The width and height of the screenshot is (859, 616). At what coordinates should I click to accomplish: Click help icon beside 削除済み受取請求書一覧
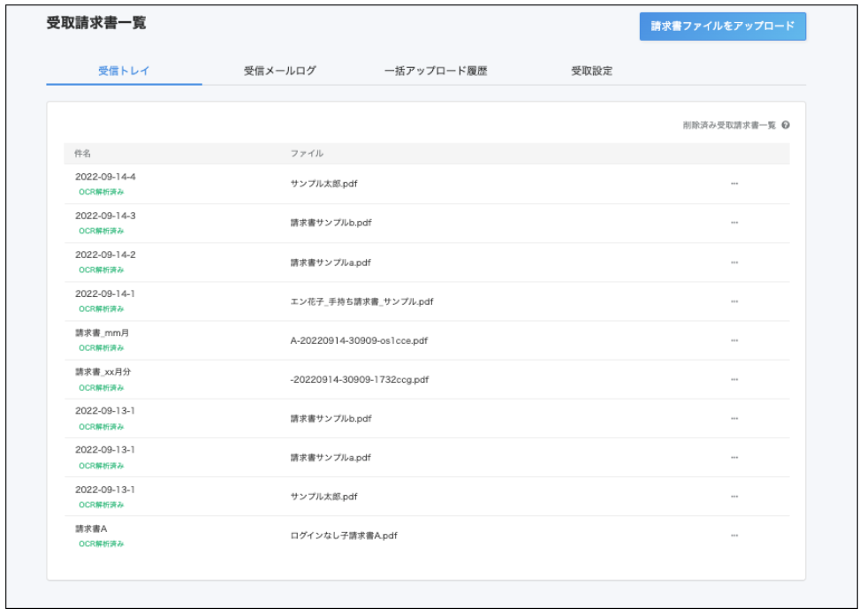786,125
